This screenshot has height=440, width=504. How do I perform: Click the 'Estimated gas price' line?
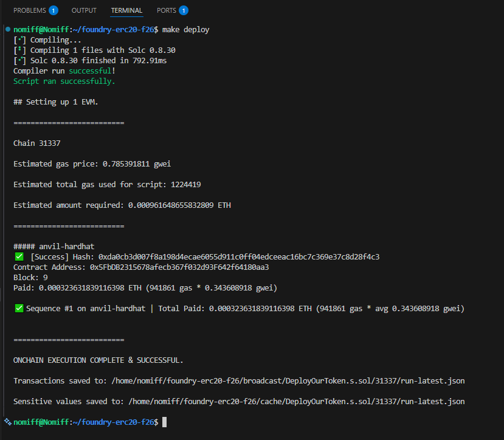pos(92,164)
